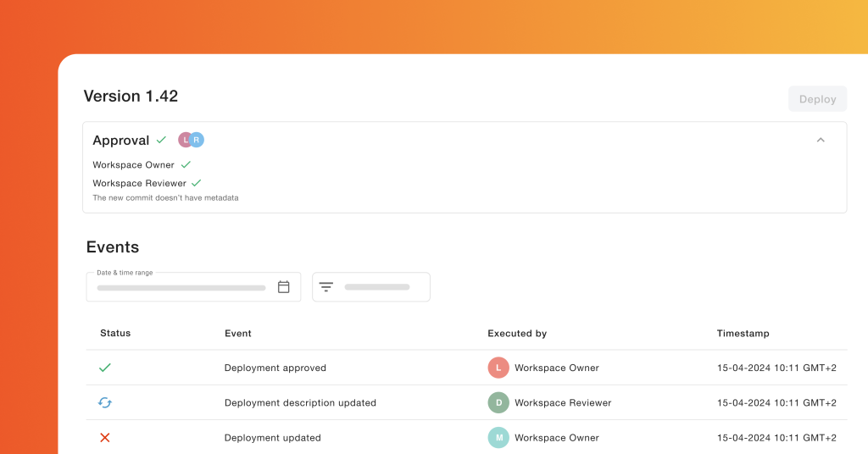Select the Deployment approved event text
Screen dimensions: 868x454
click(275, 368)
